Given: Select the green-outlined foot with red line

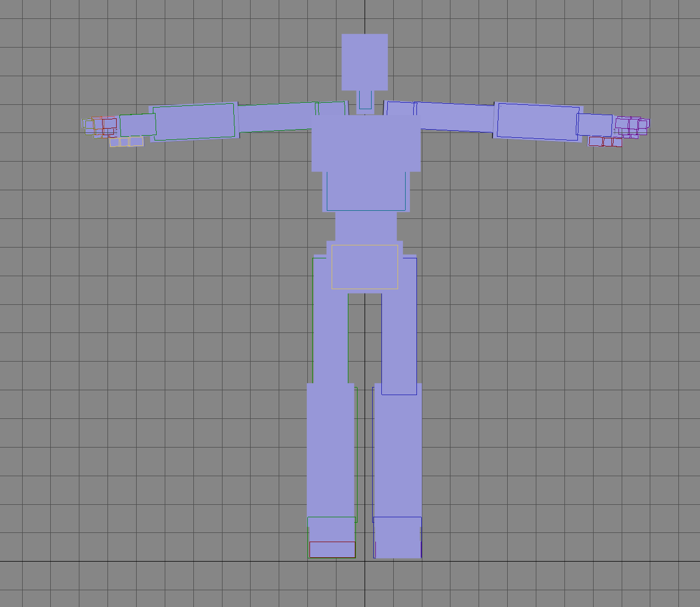Looking at the screenshot, I should pos(332,537).
